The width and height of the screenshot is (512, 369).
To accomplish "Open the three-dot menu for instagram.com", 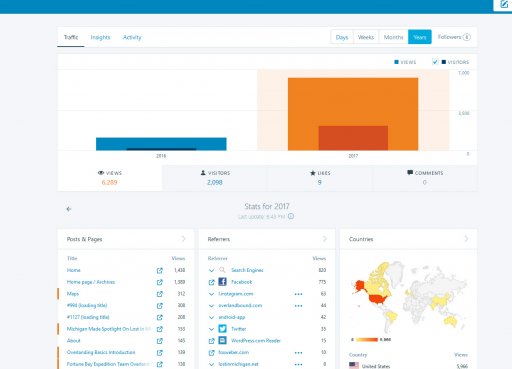I will pyautogui.click(x=298, y=294).
